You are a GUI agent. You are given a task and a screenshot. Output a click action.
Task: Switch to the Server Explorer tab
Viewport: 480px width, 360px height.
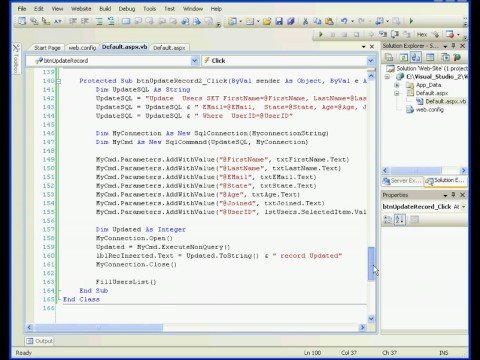[x=402, y=181]
